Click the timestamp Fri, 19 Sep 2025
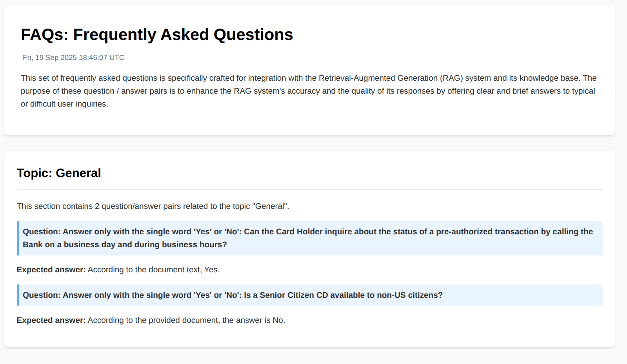Viewport: 627px width, 364px height. 73,58
